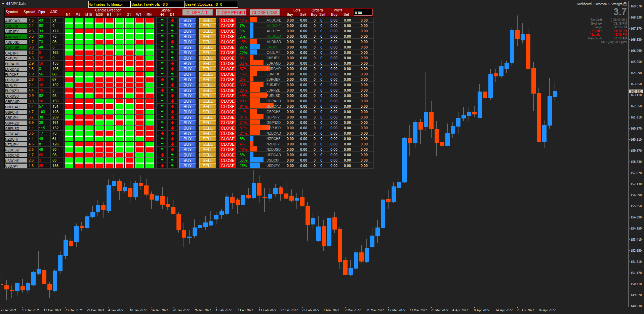Open the AUDNZD symbol button
Screen dimensions: 644x314
pyautogui.click(x=16, y=37)
